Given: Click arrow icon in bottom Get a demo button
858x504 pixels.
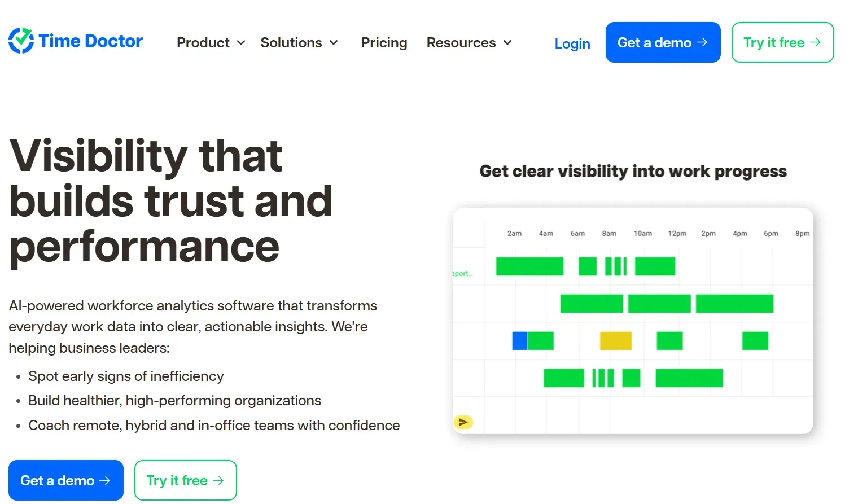Looking at the screenshot, I should click(104, 480).
